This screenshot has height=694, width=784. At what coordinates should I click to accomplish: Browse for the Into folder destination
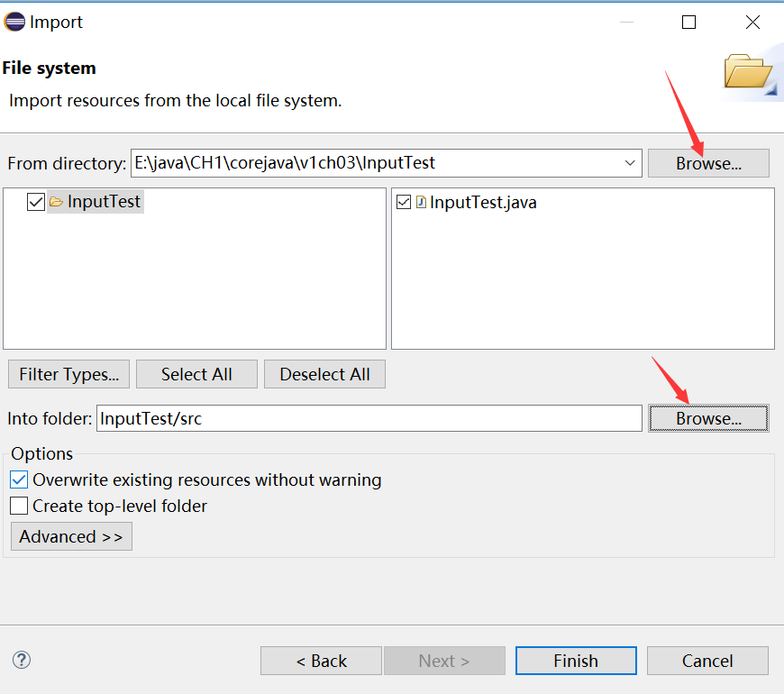pos(708,418)
